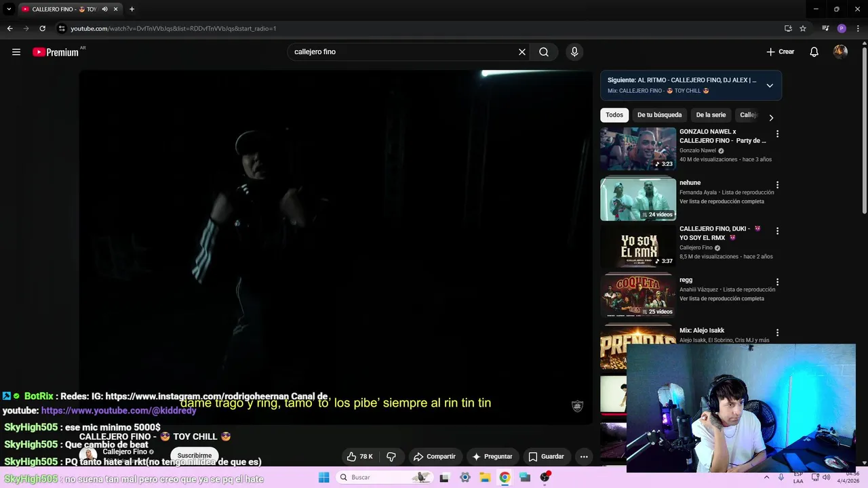868x488 pixels.
Task: Open Gonzalo Nawel Party video thumbnail
Action: [638, 149]
